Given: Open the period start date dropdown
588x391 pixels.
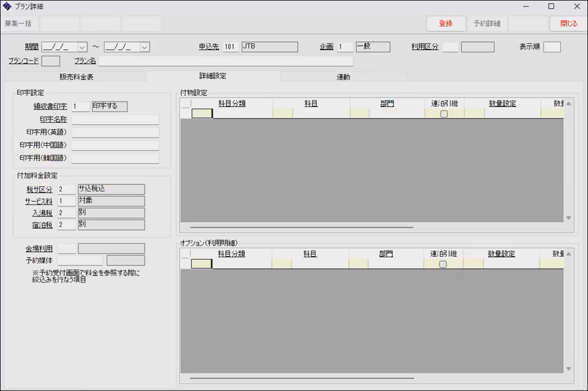Looking at the screenshot, I should (x=82, y=47).
